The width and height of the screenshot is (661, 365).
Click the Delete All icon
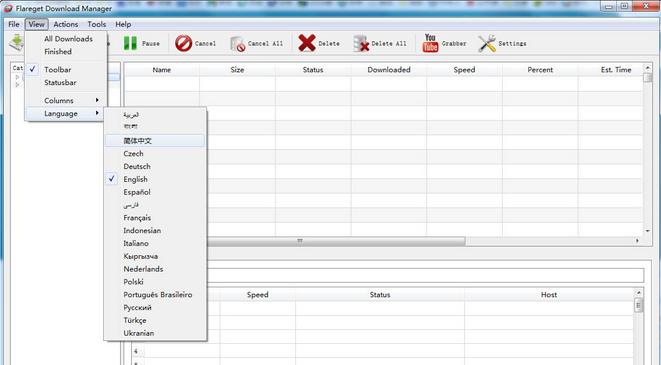(x=361, y=43)
